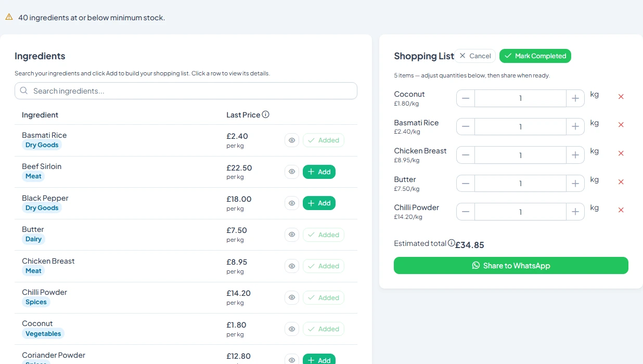The image size is (643, 364).
Task: Open the Beef Sirloin row name
Action: (x=42, y=166)
